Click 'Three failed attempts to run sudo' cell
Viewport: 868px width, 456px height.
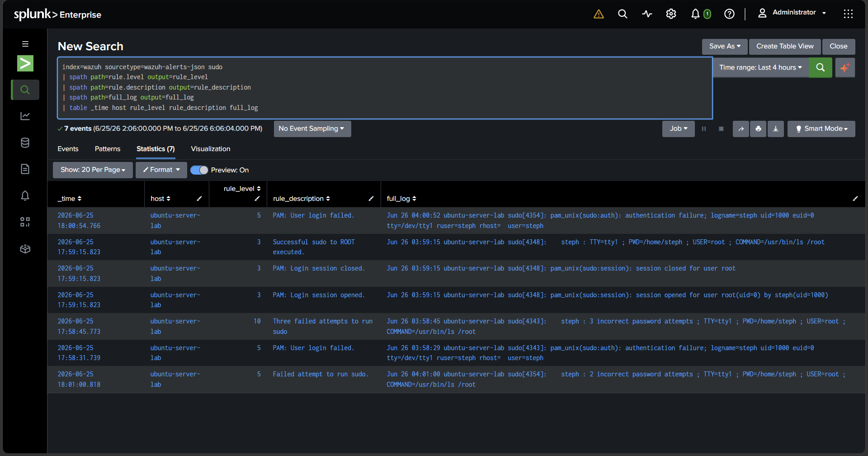tap(323, 327)
